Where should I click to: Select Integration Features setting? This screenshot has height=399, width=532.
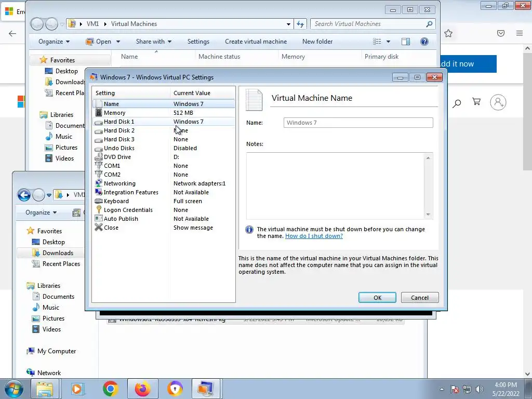[x=164, y=192]
